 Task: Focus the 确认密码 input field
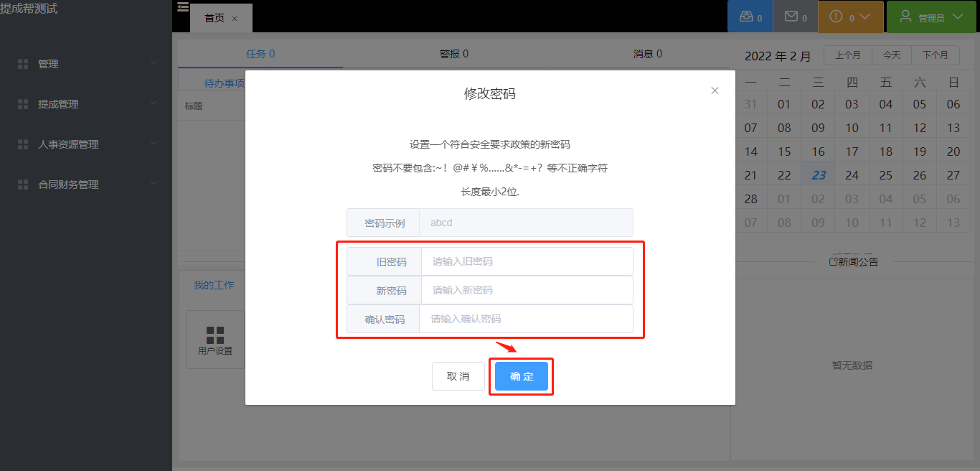(526, 319)
